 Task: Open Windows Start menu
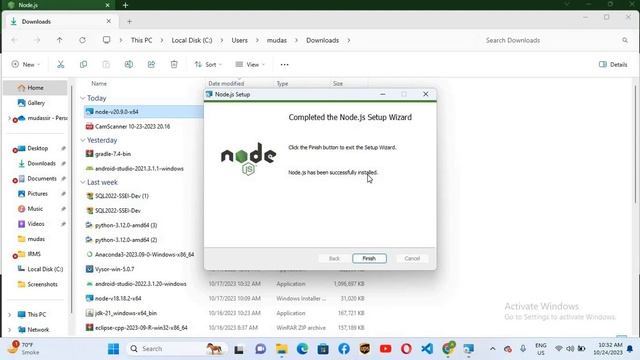[113, 349]
